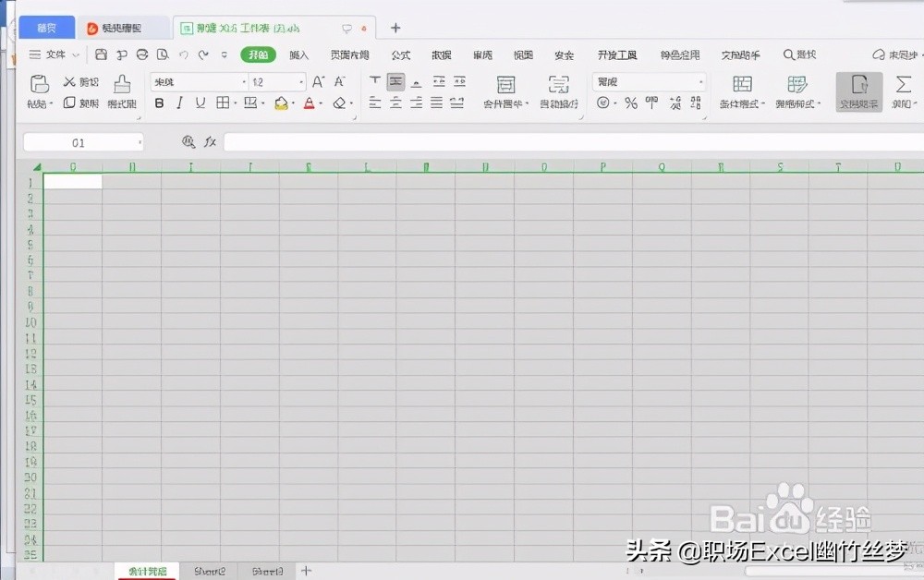Open the 文件 (File) menu
Viewport: 924px width, 580px height.
pyautogui.click(x=54, y=54)
